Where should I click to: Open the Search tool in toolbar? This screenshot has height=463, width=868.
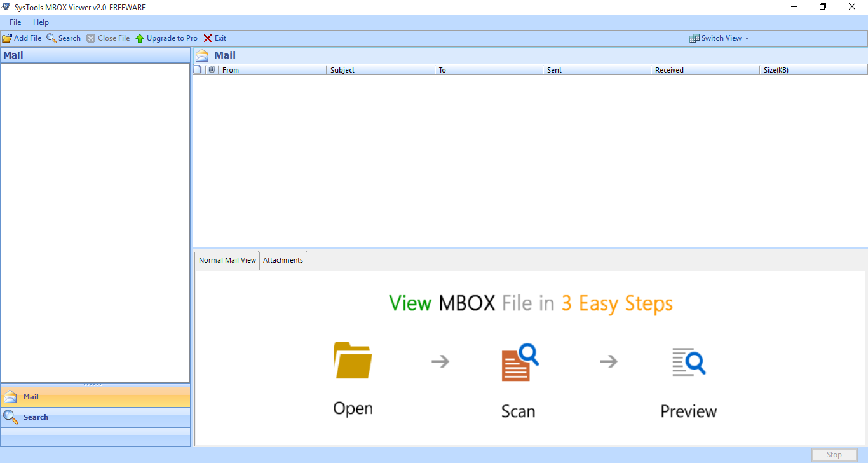pyautogui.click(x=64, y=38)
